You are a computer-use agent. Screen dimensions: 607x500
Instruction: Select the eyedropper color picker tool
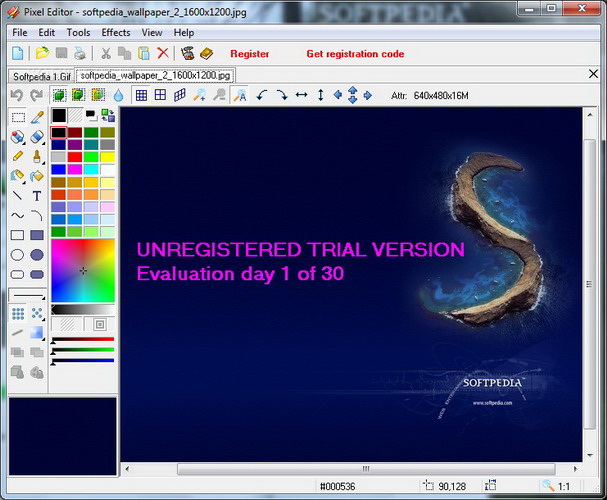(x=37, y=117)
